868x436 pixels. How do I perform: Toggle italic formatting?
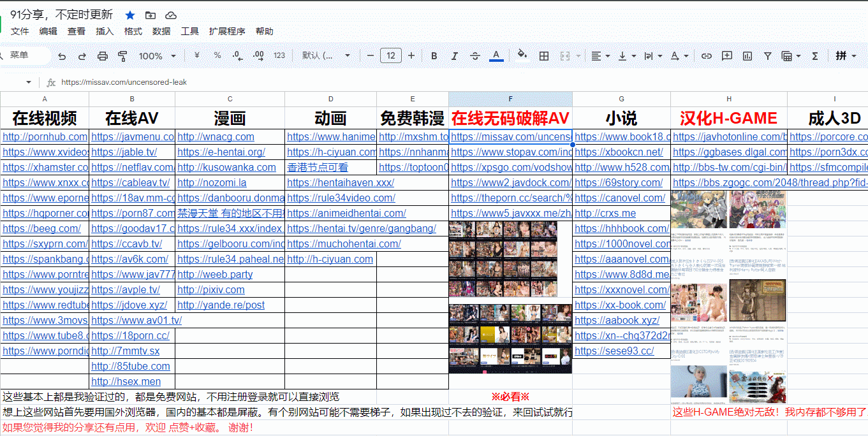(455, 56)
